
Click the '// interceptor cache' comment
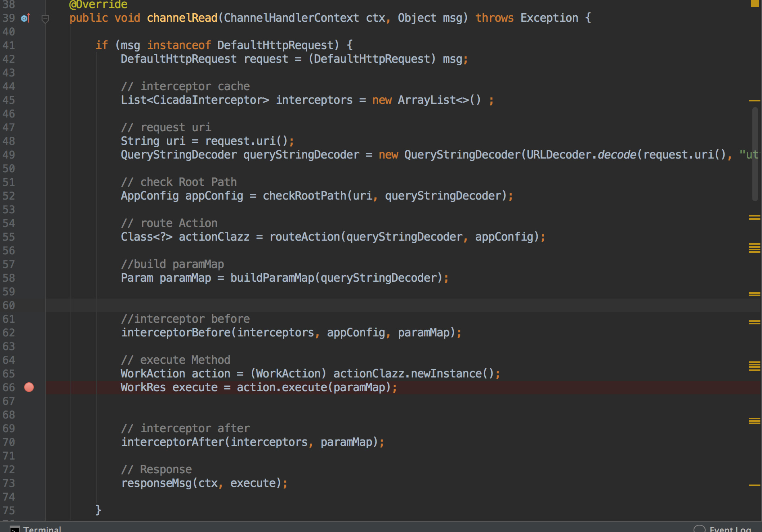click(x=185, y=87)
